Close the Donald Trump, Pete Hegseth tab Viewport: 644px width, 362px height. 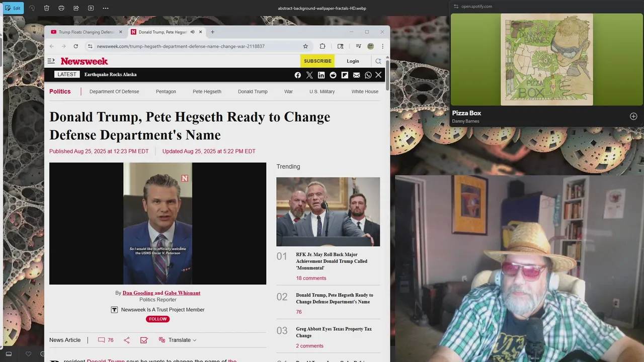201,32
